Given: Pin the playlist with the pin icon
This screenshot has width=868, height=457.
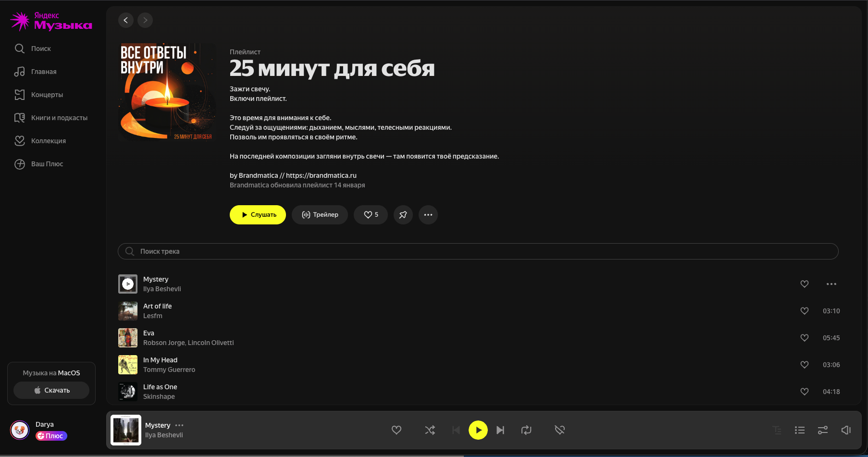Looking at the screenshot, I should tap(403, 215).
